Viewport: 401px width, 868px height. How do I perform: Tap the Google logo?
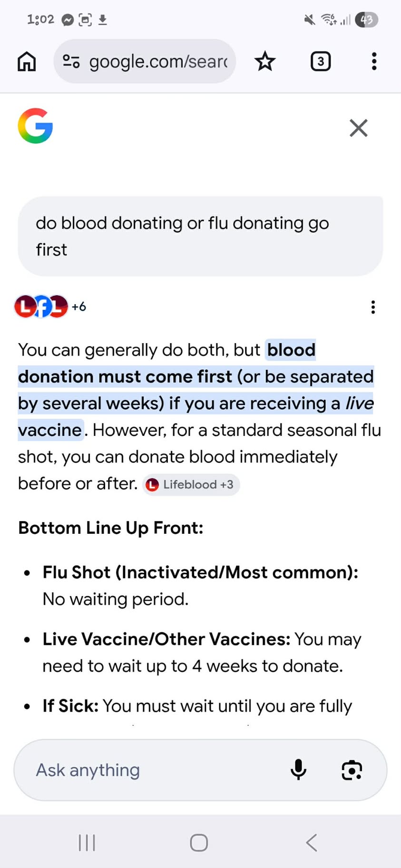tap(35, 126)
